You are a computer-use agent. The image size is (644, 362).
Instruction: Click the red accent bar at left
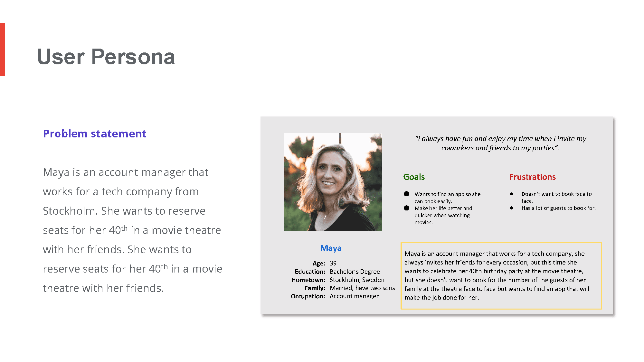click(x=2, y=50)
